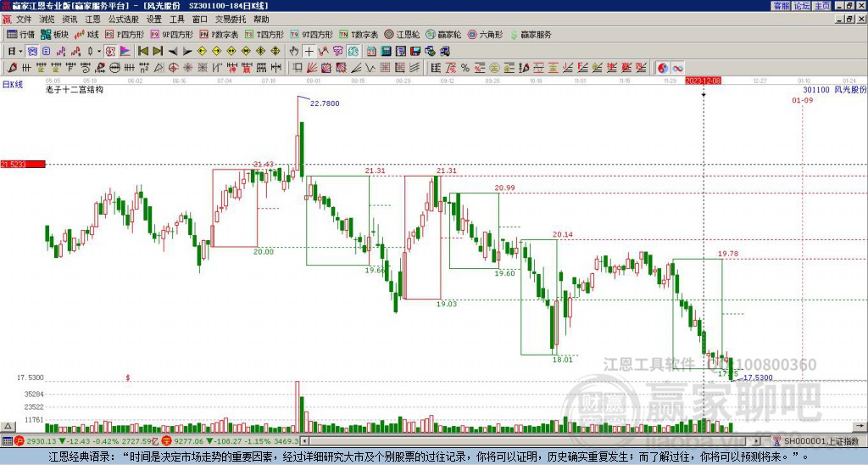
Task: Select the hand pan tool
Action: pyautogui.click(x=294, y=51)
